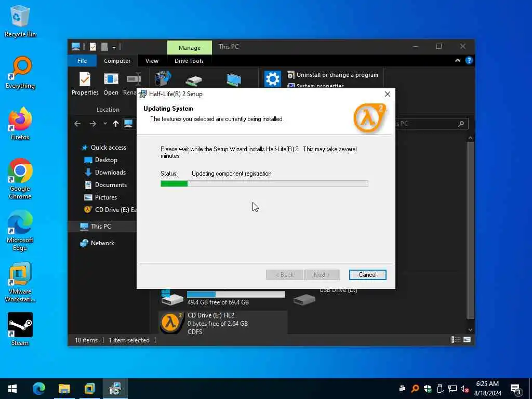532x399 pixels.
Task: Click the Open Settings gear icon in ribbon
Action: pyautogui.click(x=272, y=79)
